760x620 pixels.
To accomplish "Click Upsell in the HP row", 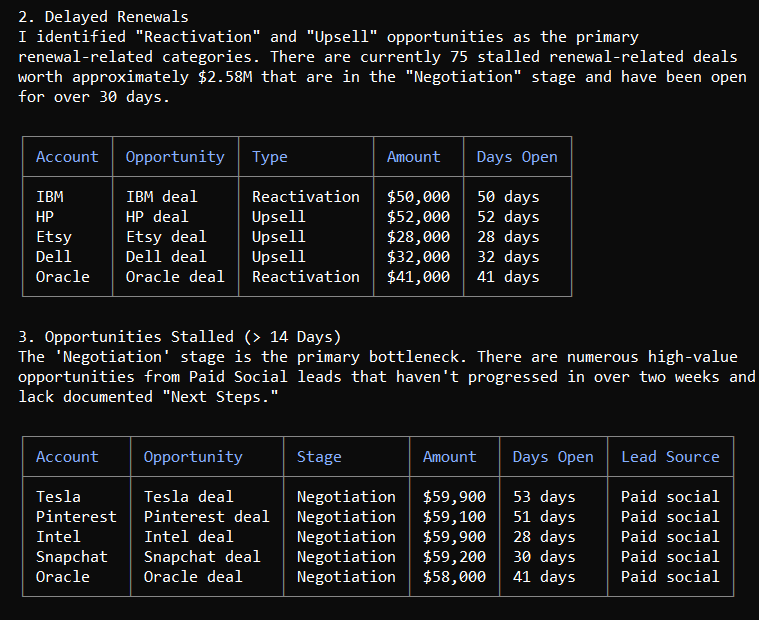I will 279,217.
